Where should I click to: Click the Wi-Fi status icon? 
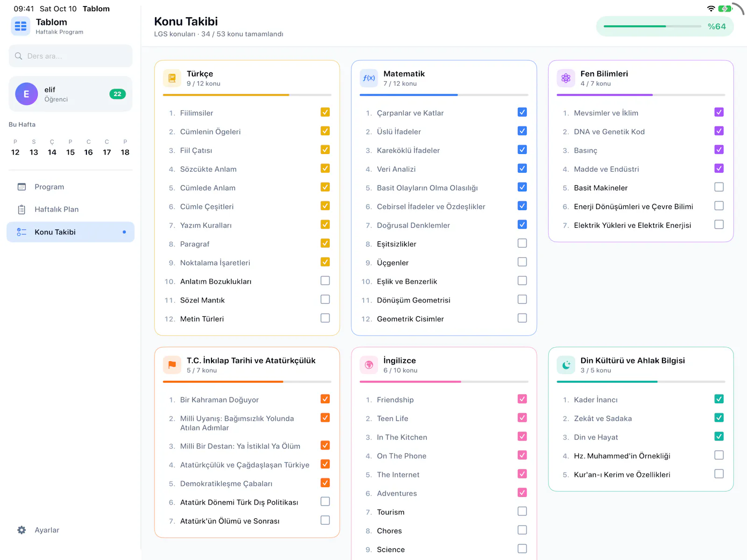click(711, 8)
